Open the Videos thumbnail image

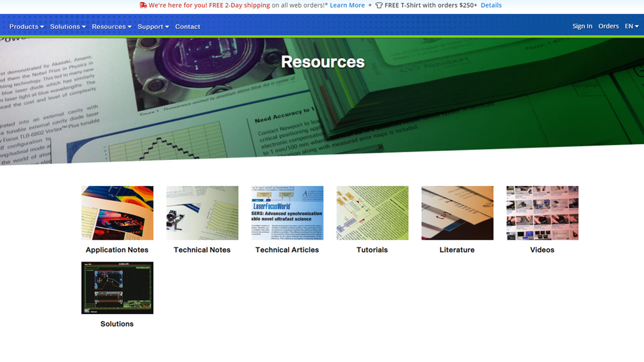[x=542, y=213]
